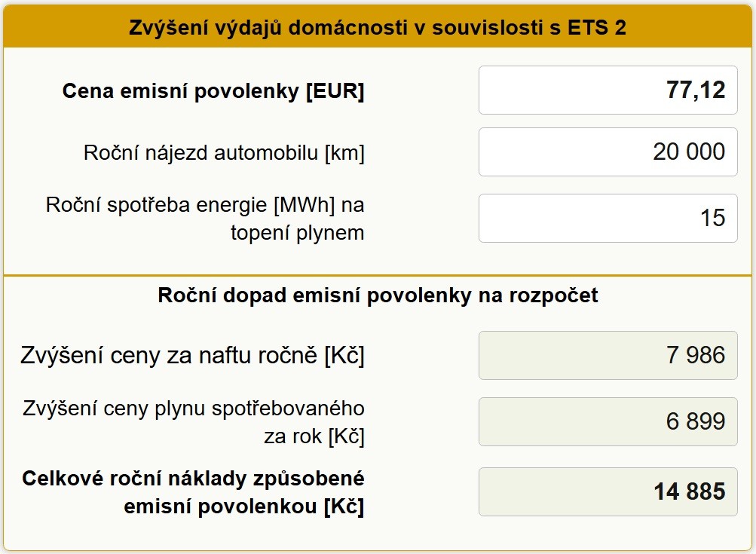Click the diesel price increase result 7 986
Screen dimensions: 756x554
608,354
